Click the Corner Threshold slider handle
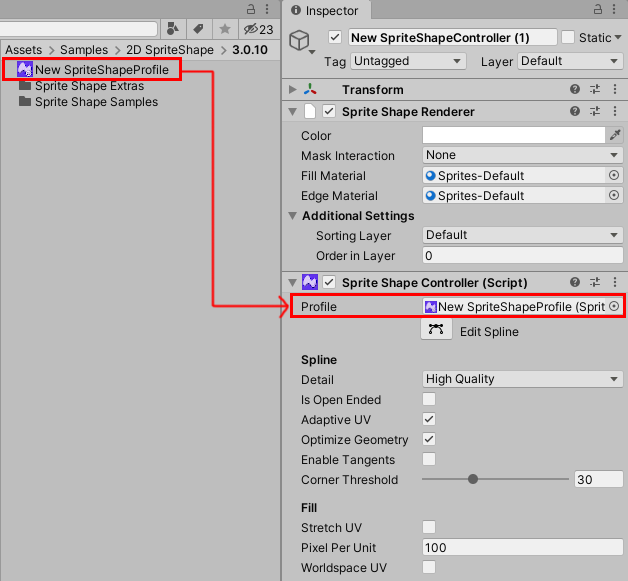This screenshot has height=581, width=628. (x=473, y=480)
